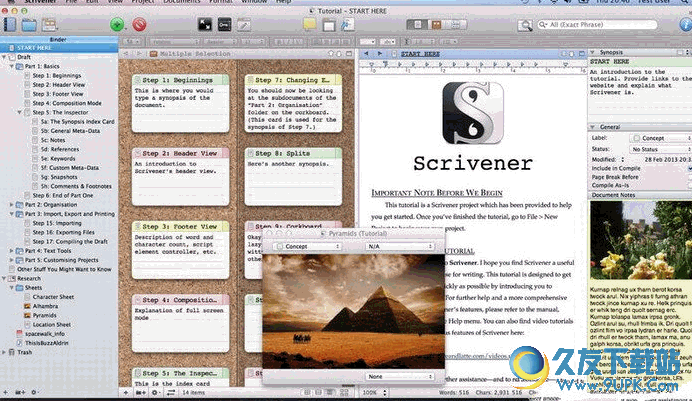692x401 pixels.
Task: Click the corkboard icon beside Multiple Selection
Action: pos(154,54)
